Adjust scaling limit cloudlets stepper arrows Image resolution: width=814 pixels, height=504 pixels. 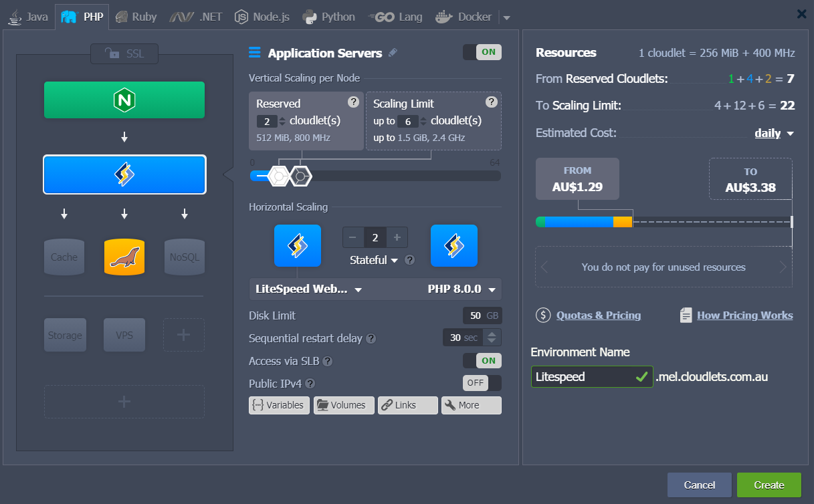pos(423,121)
